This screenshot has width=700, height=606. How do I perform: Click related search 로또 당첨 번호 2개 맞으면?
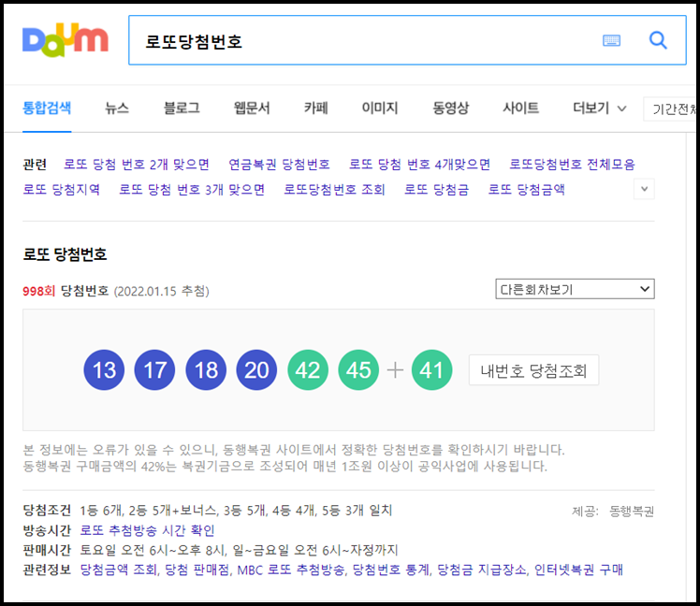point(137,165)
